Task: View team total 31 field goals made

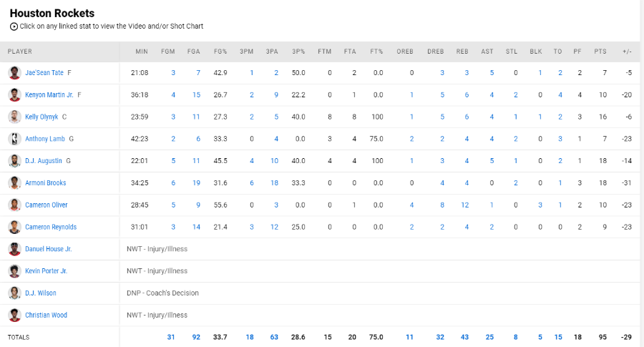Action: pyautogui.click(x=171, y=337)
